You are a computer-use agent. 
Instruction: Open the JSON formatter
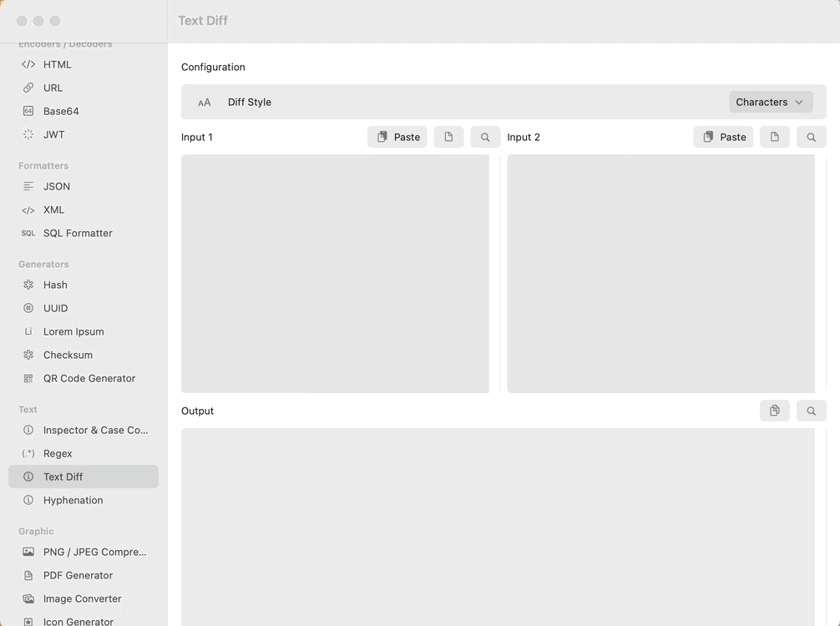click(83, 186)
